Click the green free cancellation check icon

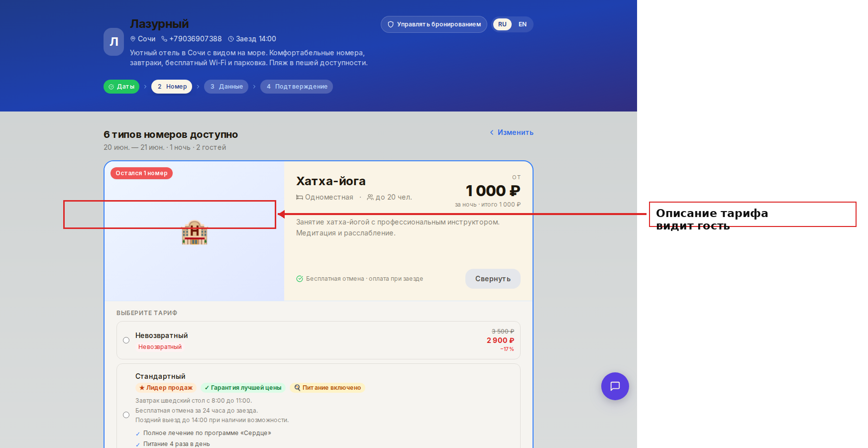[x=300, y=279]
